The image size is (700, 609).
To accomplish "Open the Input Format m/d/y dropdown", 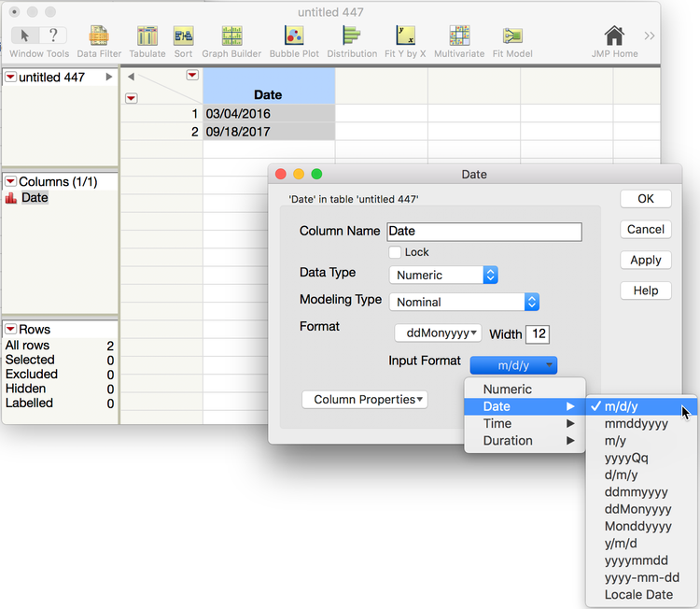I will pyautogui.click(x=513, y=365).
